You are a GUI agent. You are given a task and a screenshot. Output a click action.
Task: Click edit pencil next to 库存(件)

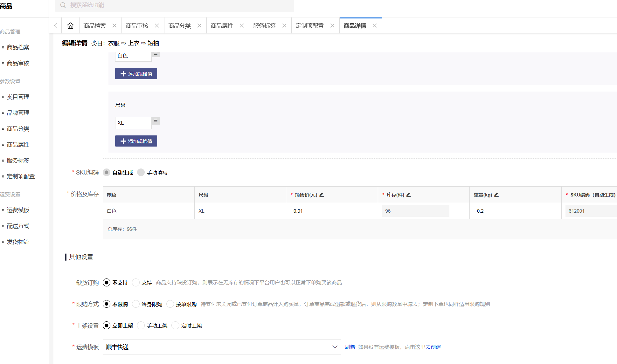point(409,195)
